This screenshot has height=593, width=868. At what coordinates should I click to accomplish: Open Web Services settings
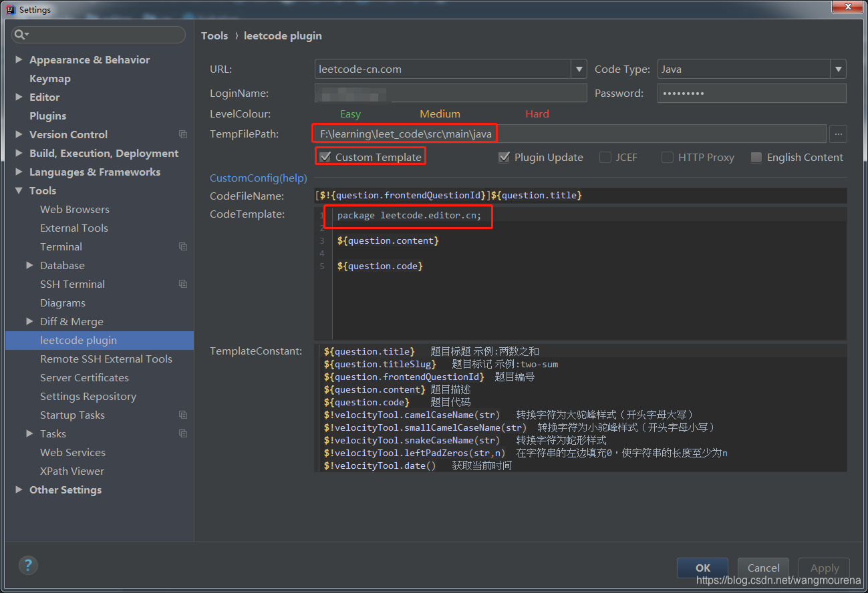click(73, 452)
